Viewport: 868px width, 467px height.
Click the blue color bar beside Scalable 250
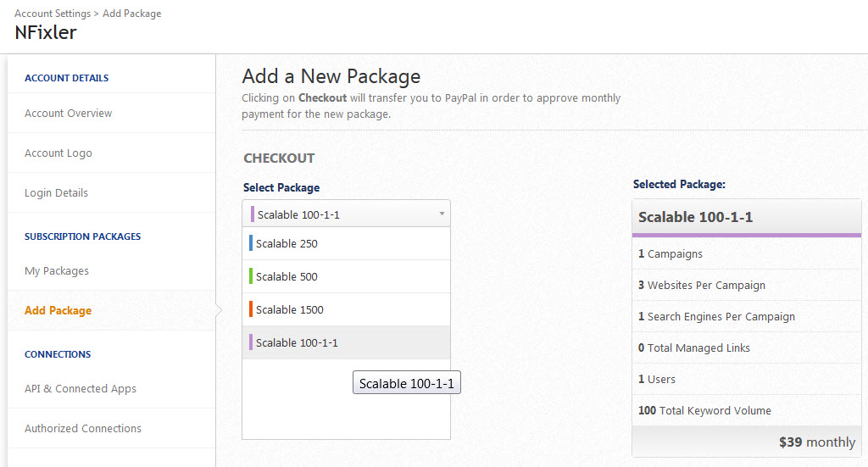coord(251,244)
